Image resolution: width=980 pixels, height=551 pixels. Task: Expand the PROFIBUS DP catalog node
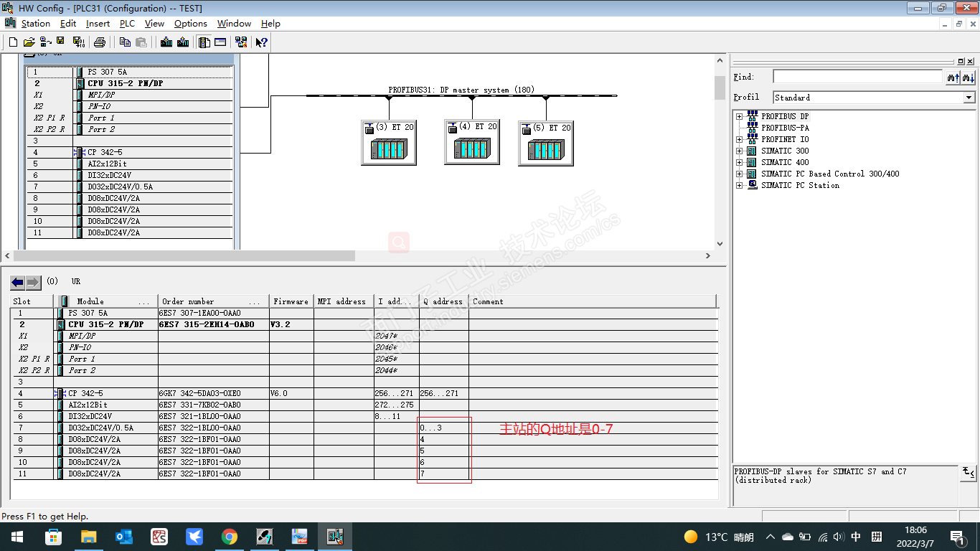[x=739, y=116]
